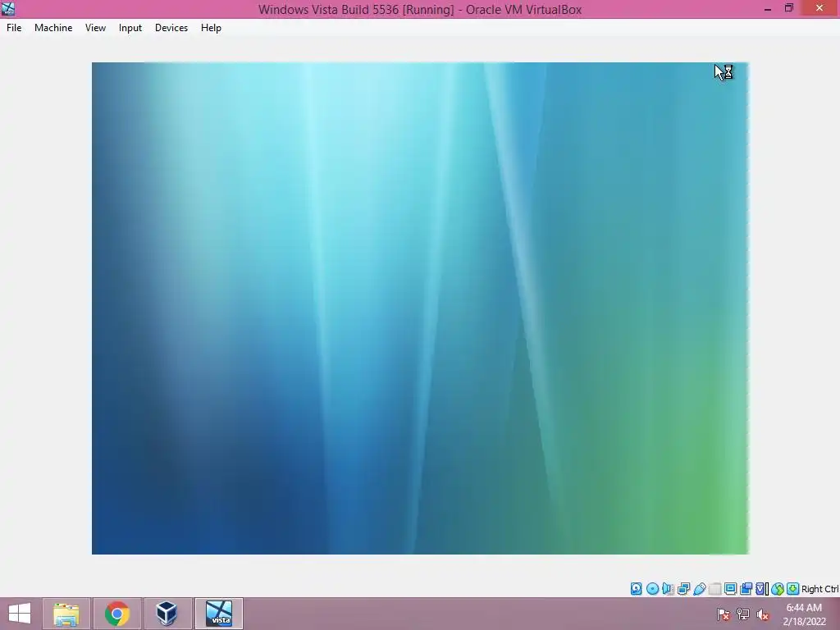Click the recording status indicator
The height and width of the screenshot is (630, 840).
point(746,589)
